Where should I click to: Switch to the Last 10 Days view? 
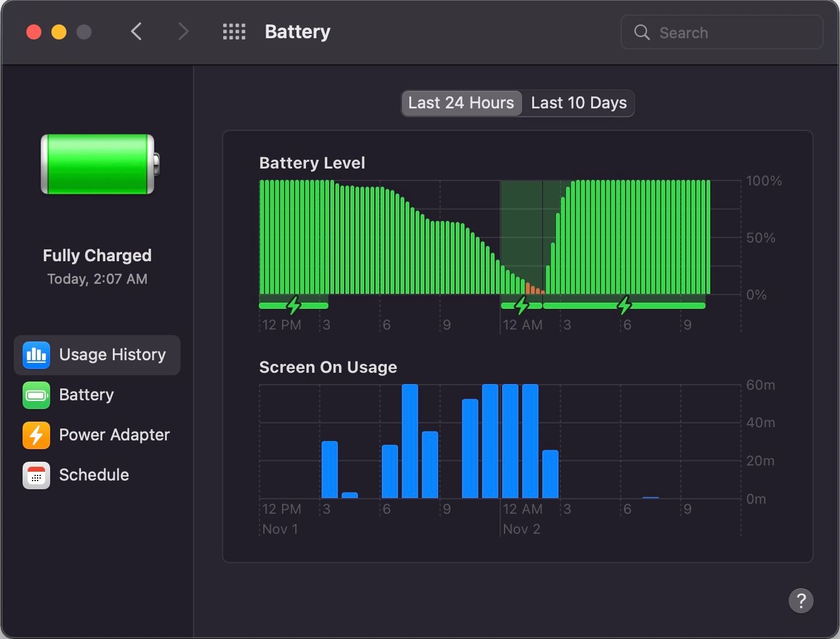click(577, 103)
